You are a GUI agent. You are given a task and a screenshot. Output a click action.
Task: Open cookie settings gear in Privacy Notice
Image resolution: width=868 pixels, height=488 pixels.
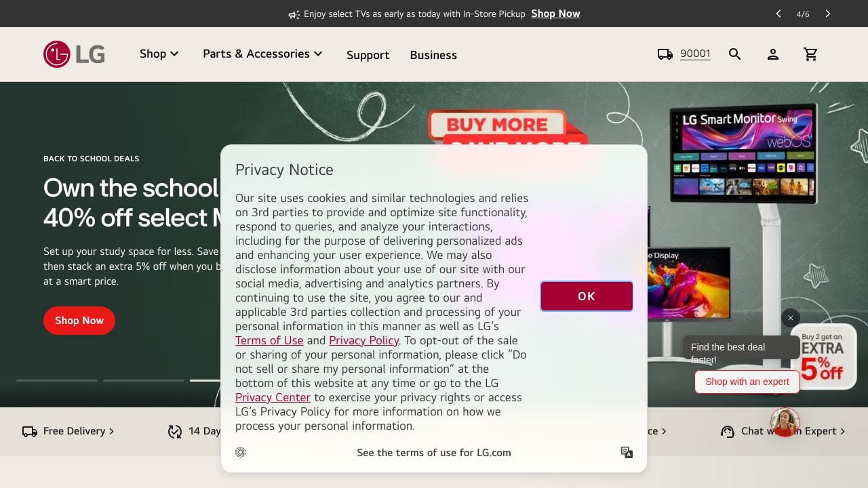pyautogui.click(x=241, y=452)
